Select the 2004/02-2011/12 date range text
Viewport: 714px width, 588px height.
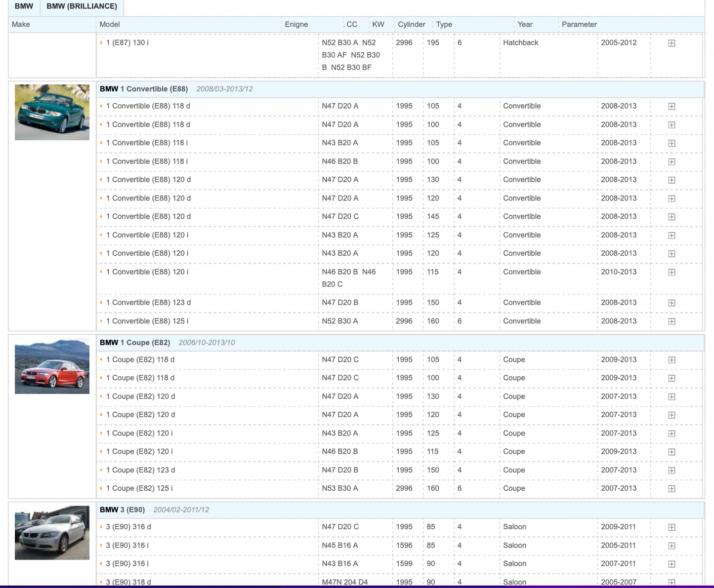click(x=181, y=510)
